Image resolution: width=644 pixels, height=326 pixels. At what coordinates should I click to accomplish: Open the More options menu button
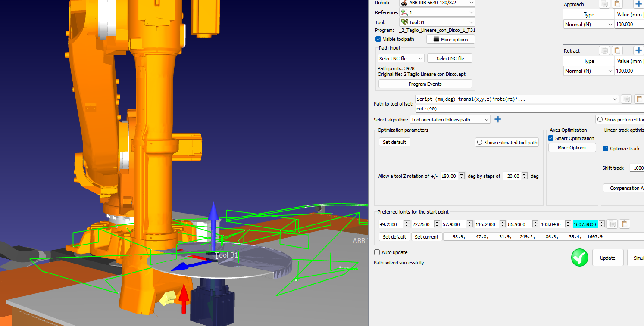[450, 40]
